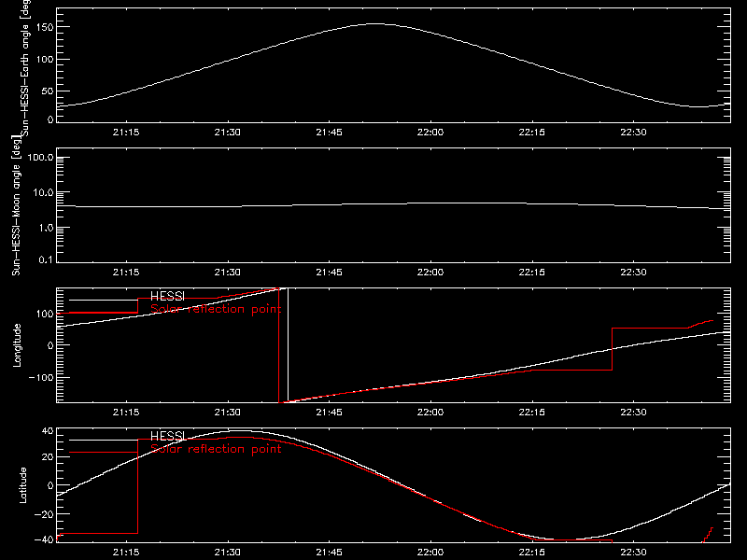The height and width of the screenshot is (560, 747).
Task: Click the Sun-HESSI-Earth angle axis title
Action: point(25,68)
